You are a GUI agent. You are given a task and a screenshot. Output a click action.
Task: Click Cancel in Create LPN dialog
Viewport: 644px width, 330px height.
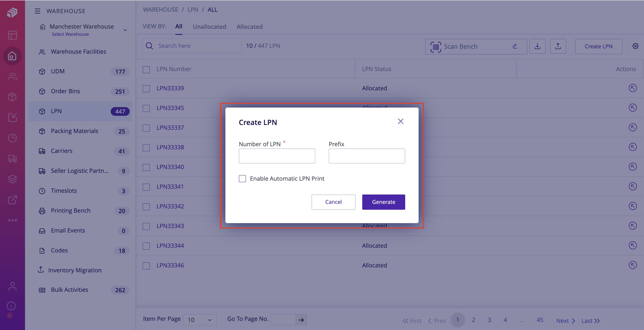[x=333, y=202]
